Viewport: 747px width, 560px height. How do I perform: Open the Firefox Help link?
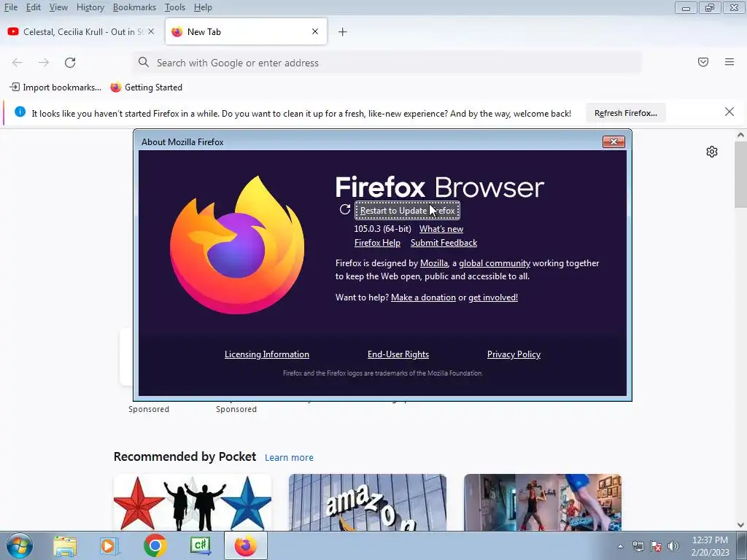click(x=377, y=243)
